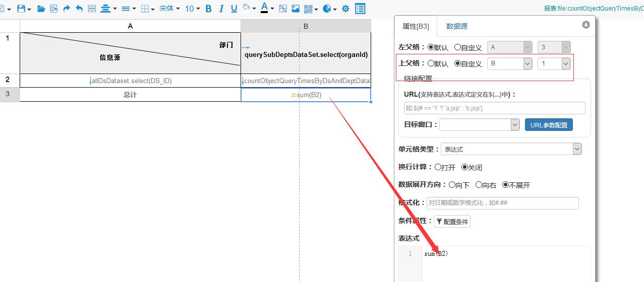644x282 pixels.
Task: Enable 换行计算 with 打开 option
Action: 438,167
